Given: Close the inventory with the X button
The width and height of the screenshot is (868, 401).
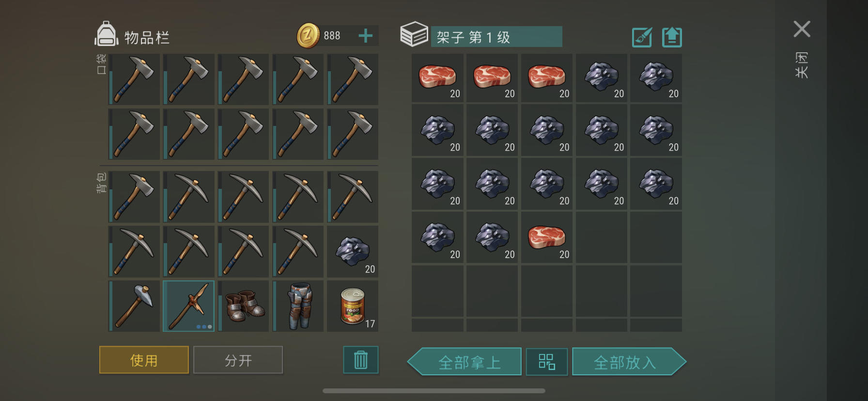Looking at the screenshot, I should click(x=802, y=29).
